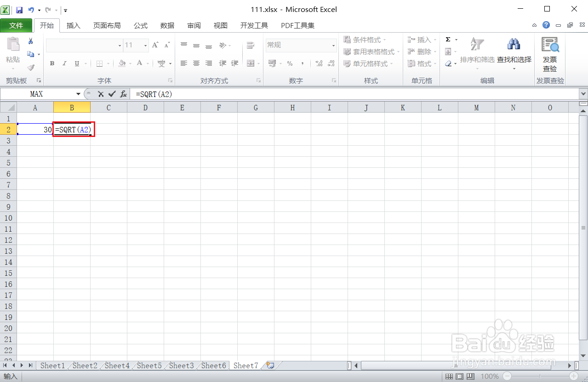Toggle Center horizontal alignment
Image resolution: width=588 pixels, height=382 pixels.
point(196,63)
